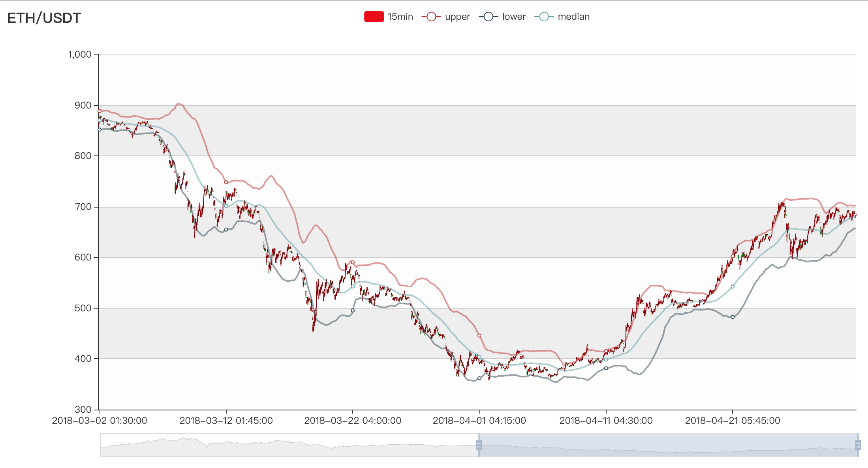Click the median marker at 2018-04-21
This screenshot has height=468, width=868.
[x=733, y=286]
